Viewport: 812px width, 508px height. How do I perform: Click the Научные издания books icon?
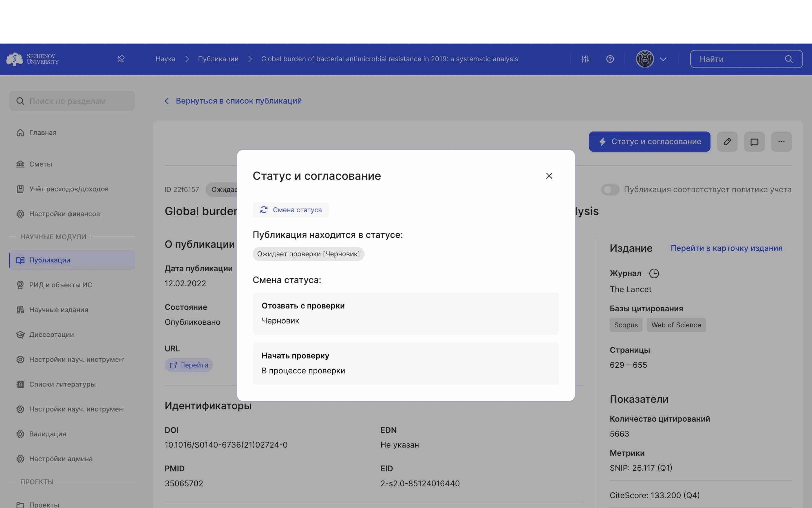20,310
